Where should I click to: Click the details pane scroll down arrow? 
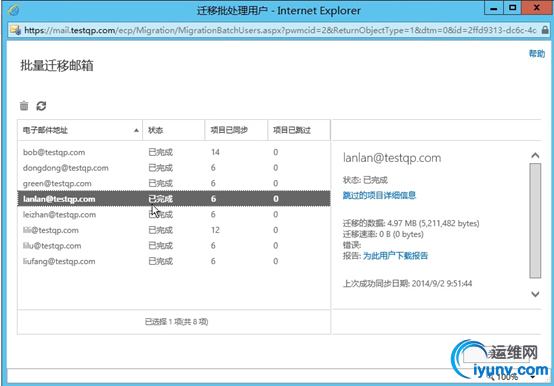click(535, 294)
